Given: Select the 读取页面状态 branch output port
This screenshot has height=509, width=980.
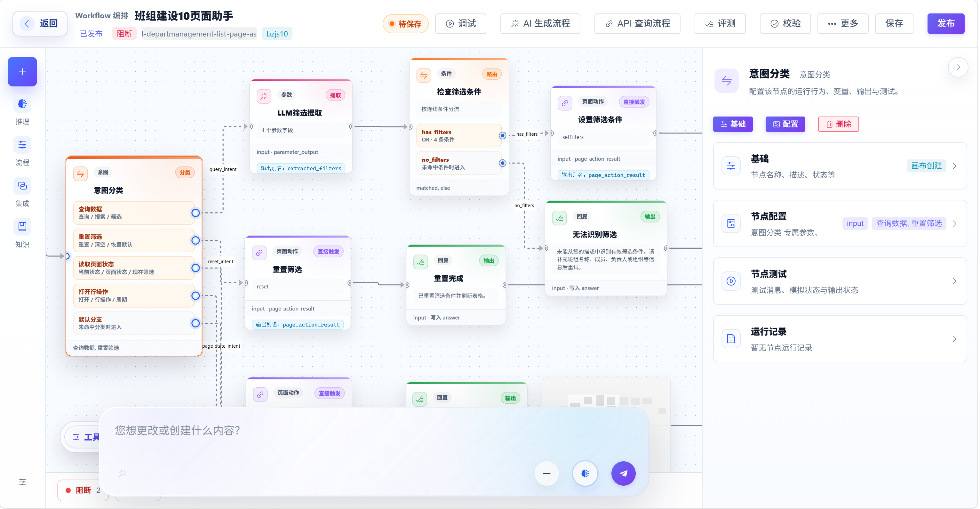Looking at the screenshot, I should (195, 268).
